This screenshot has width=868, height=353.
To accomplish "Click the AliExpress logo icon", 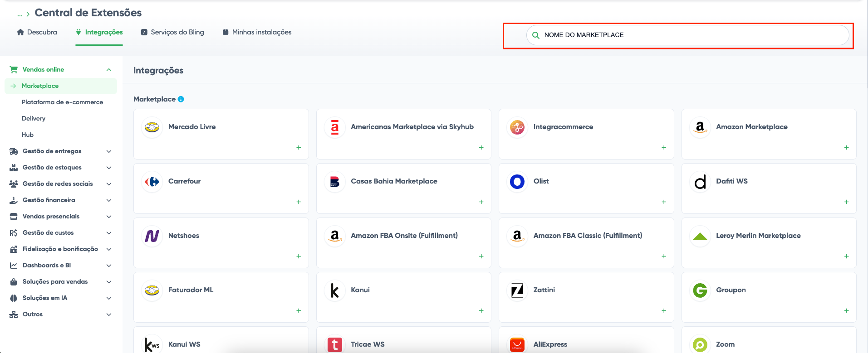I will [x=517, y=344].
